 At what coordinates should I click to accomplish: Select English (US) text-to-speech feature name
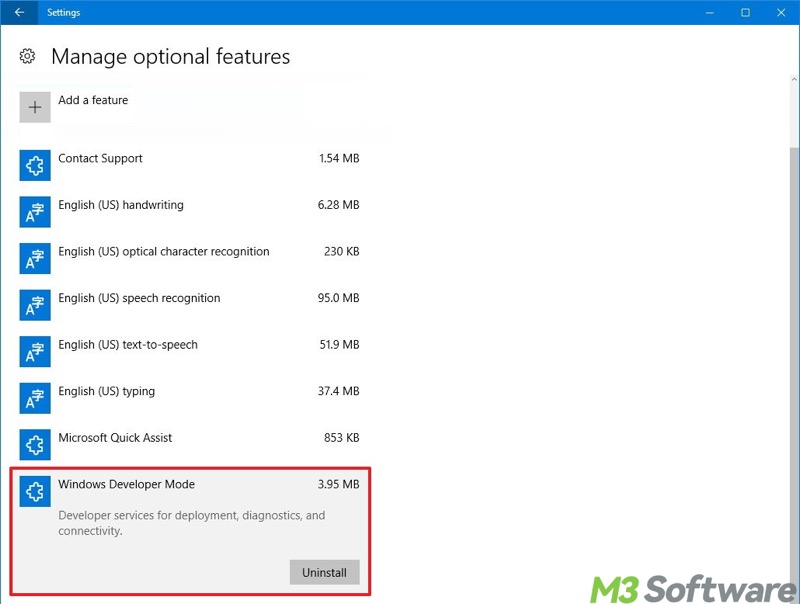128,345
